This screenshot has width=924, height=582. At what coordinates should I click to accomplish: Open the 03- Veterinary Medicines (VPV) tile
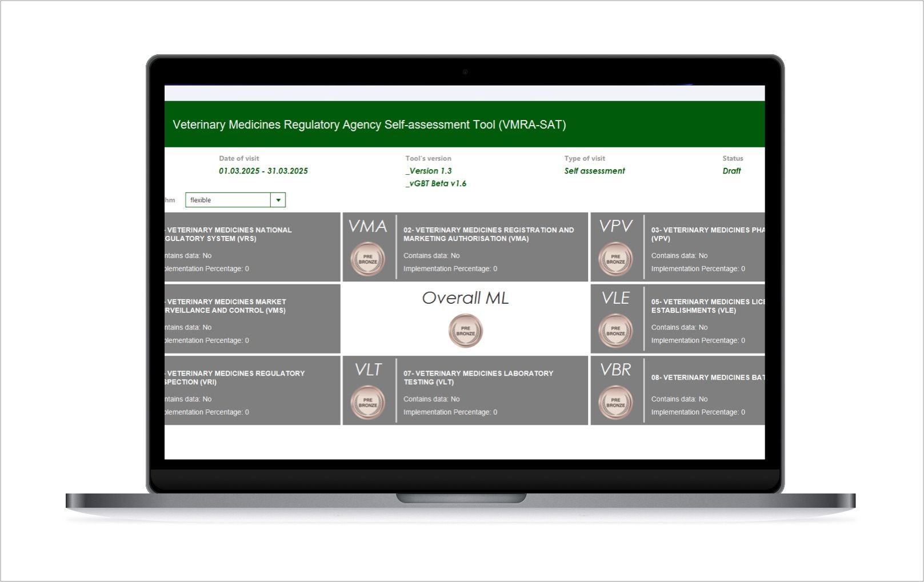(678, 247)
